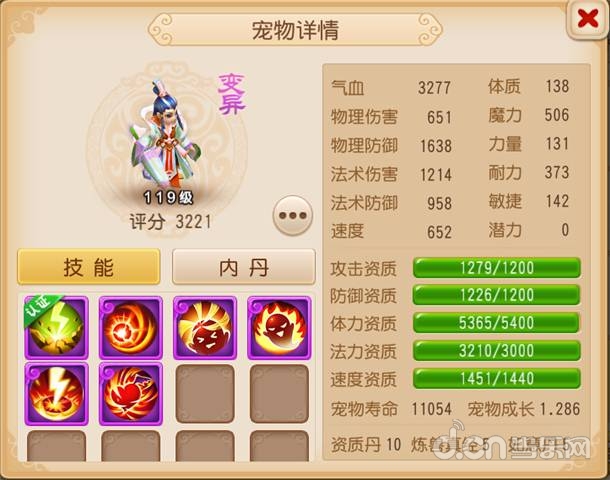Switch to the 内丹 tab

point(244,267)
